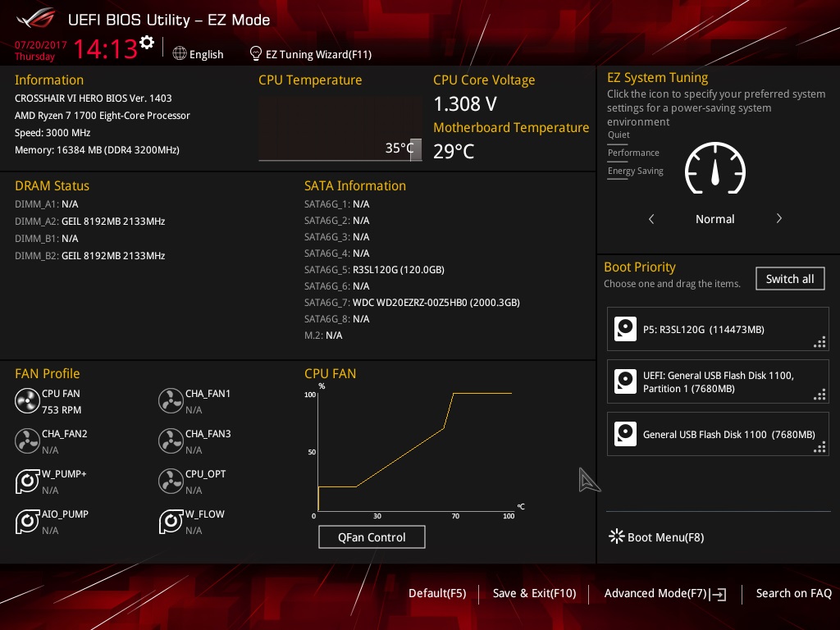
Task: Open settings gear next to the clock
Action: (147, 43)
